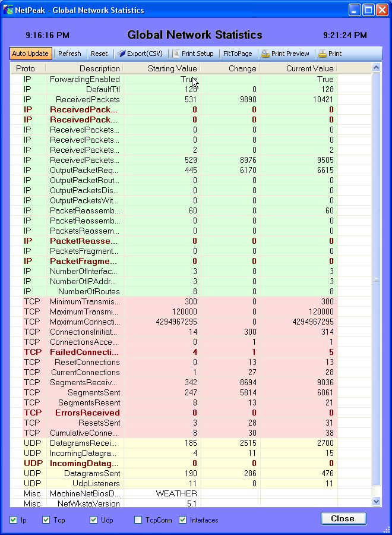Enable the TcpConn checkbox

(x=138, y=520)
